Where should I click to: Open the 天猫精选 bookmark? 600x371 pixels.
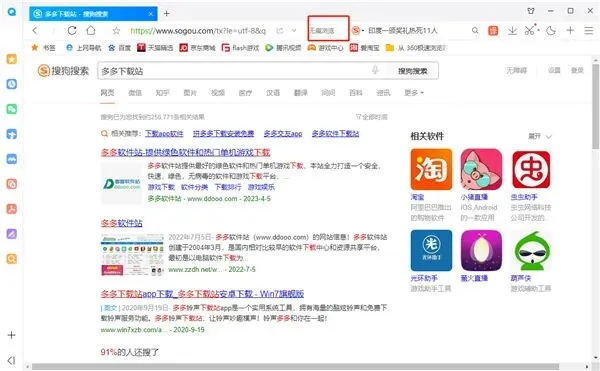(x=155, y=47)
